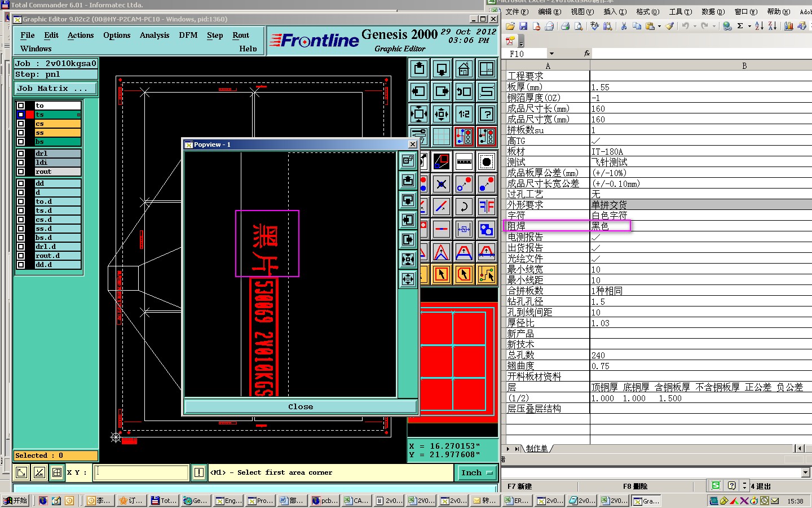
Task: Open the Analysis menu
Action: pyautogui.click(x=155, y=35)
